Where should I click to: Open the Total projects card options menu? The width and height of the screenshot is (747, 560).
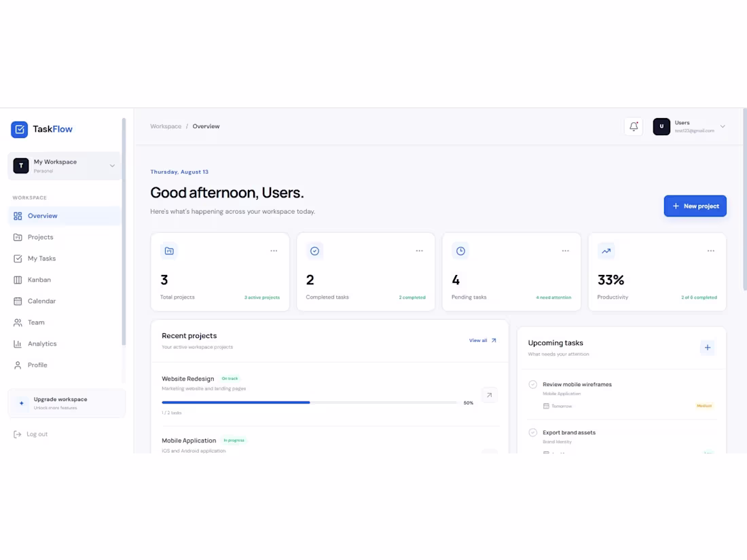click(274, 251)
